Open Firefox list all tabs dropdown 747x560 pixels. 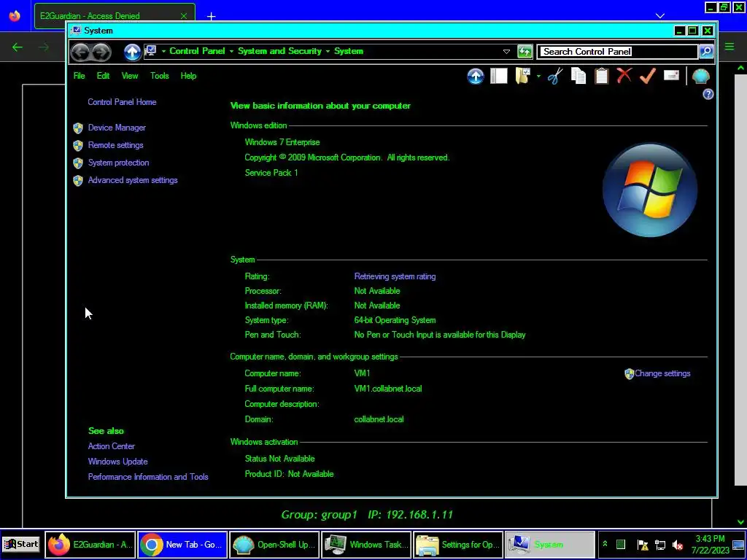[x=659, y=16]
